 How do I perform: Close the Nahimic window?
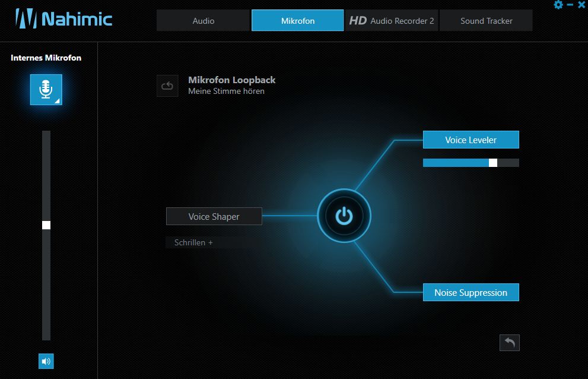point(581,5)
